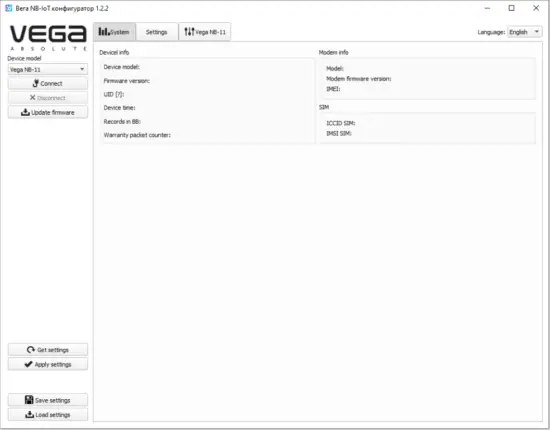Image resolution: width=550 pixels, height=430 pixels.
Task: Click the 'Device time:' label
Action: point(119,108)
